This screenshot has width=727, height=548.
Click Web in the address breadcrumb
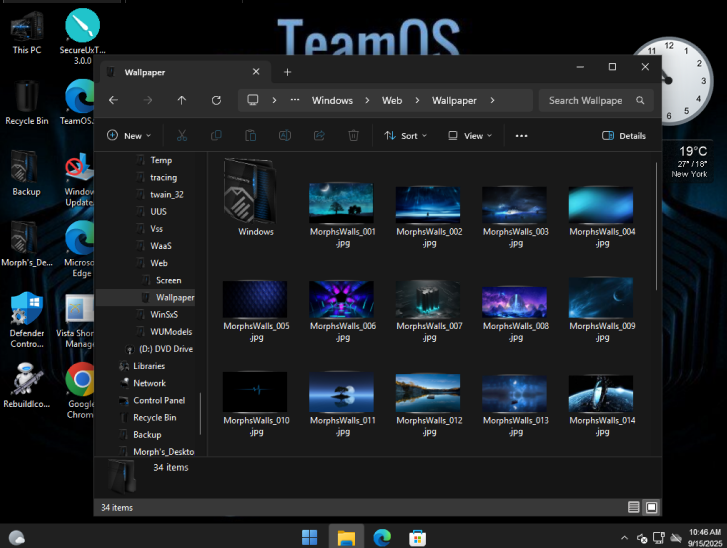[x=392, y=101]
